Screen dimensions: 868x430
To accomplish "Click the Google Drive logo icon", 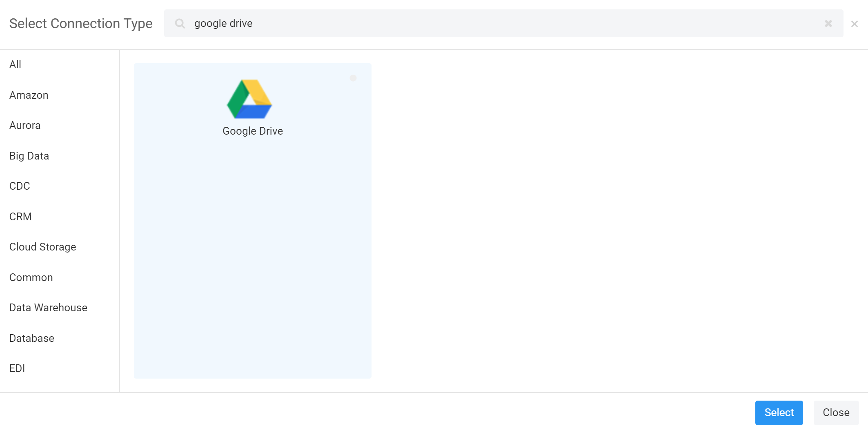I will 249,99.
